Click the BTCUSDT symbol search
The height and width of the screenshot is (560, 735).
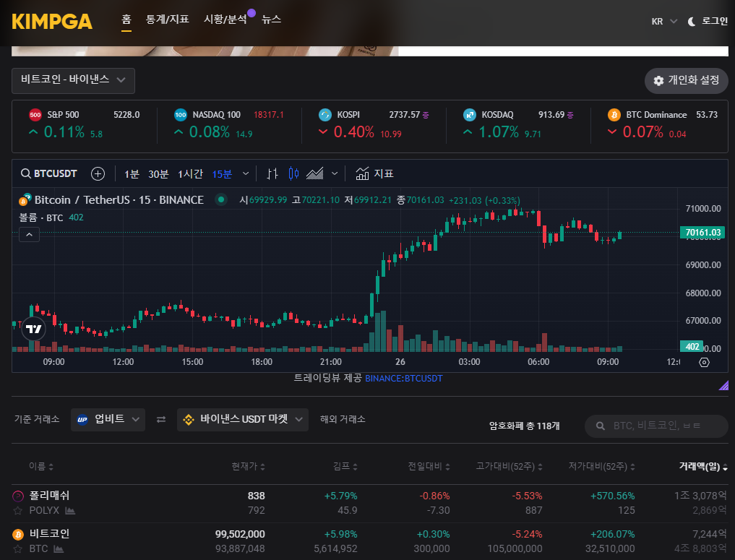coord(48,174)
